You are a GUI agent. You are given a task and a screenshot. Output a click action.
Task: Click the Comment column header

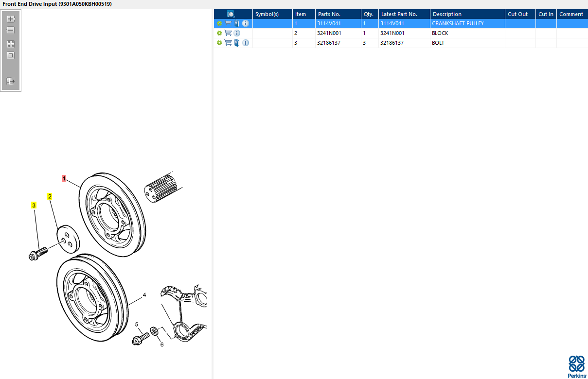[x=572, y=14]
